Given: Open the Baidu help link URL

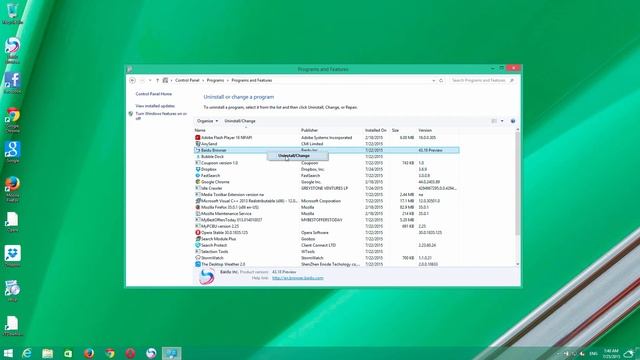Looking at the screenshot, I should click(x=298, y=278).
